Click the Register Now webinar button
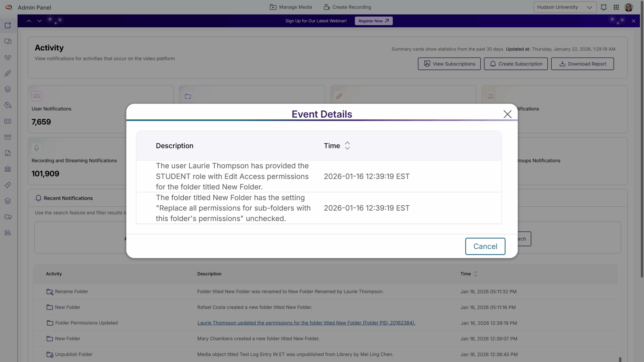 pos(374,21)
